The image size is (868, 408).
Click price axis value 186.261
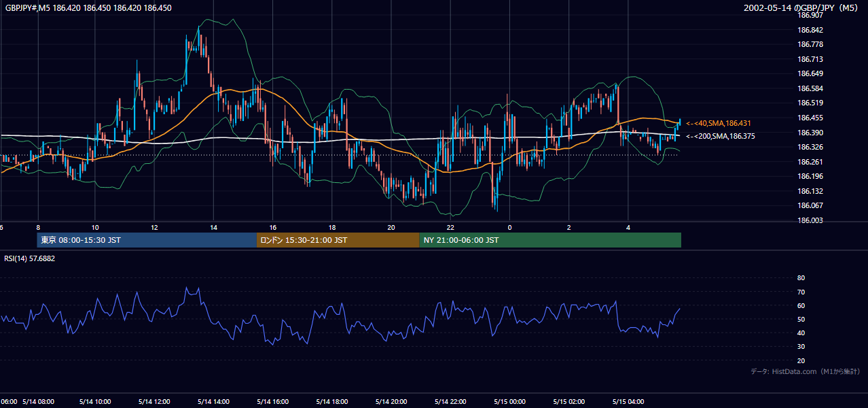[810, 162]
